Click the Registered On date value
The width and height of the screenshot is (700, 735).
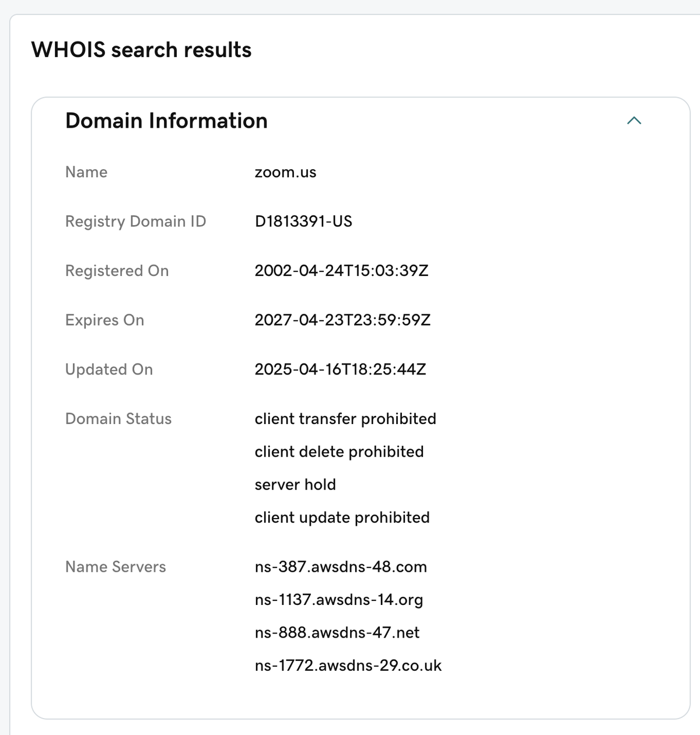point(343,270)
